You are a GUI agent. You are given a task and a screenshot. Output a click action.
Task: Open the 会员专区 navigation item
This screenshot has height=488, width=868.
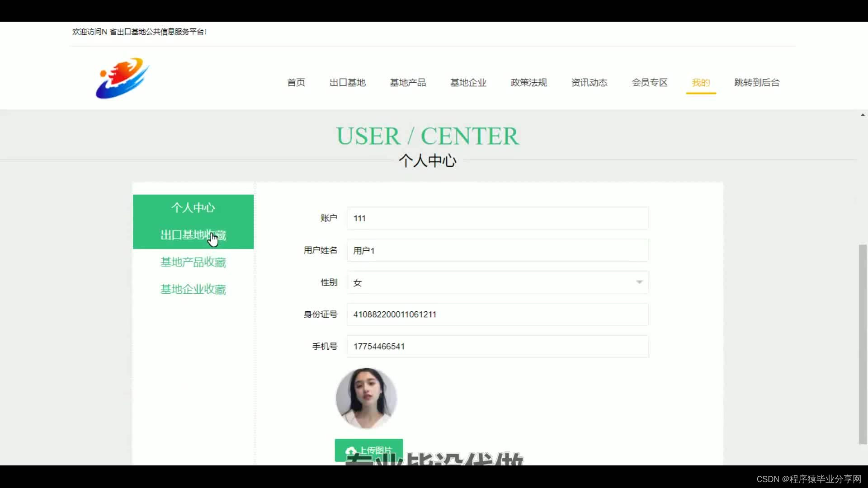point(649,83)
